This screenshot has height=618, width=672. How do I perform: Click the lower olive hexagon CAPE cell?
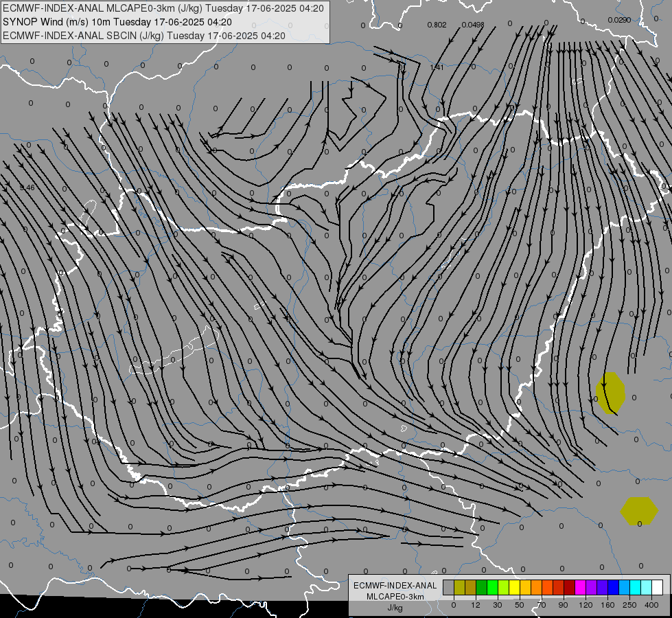click(639, 511)
